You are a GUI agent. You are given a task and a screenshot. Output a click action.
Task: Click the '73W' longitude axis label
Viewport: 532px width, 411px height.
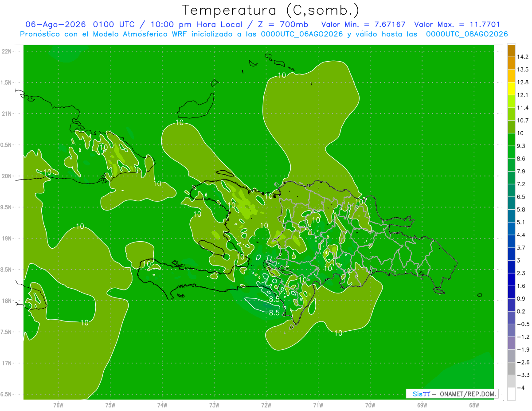click(214, 405)
